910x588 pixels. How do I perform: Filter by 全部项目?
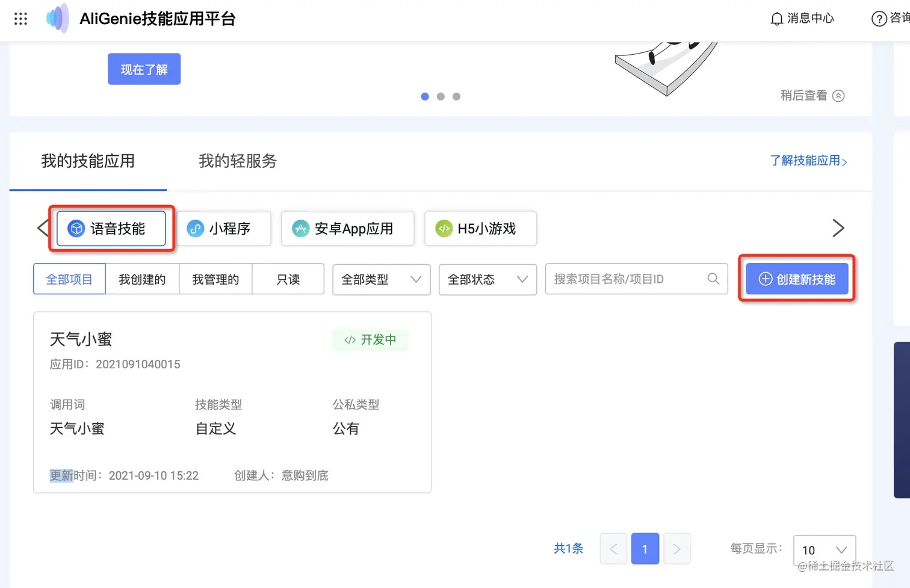point(69,279)
